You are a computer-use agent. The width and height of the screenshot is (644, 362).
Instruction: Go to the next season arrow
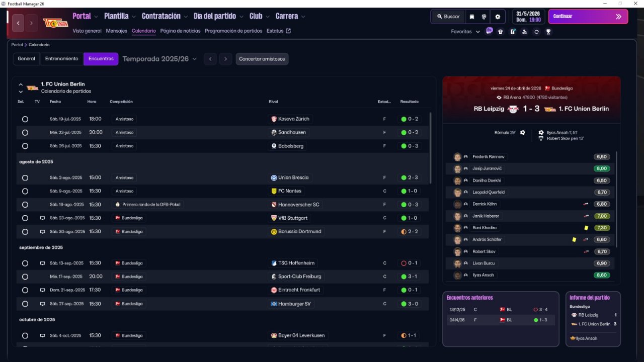[225, 59]
